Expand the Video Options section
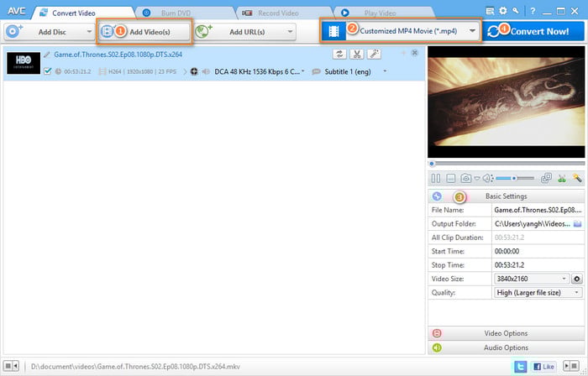The width and height of the screenshot is (588, 376). click(507, 333)
